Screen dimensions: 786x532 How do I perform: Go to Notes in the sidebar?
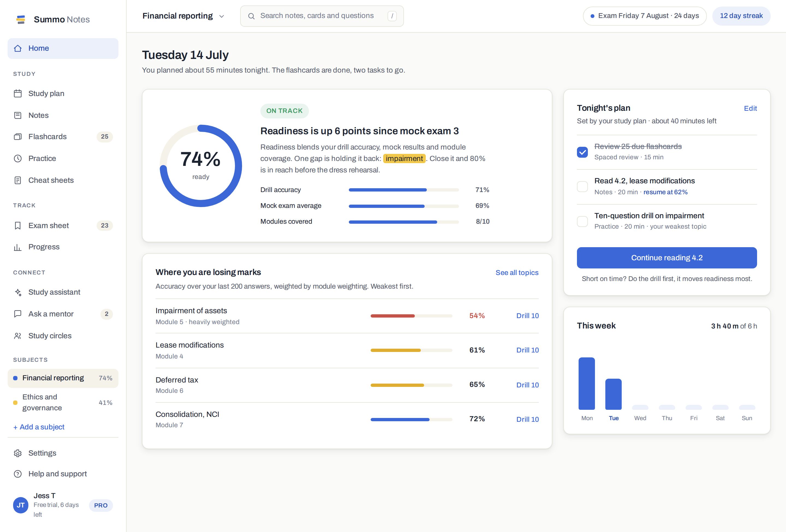tap(63, 115)
